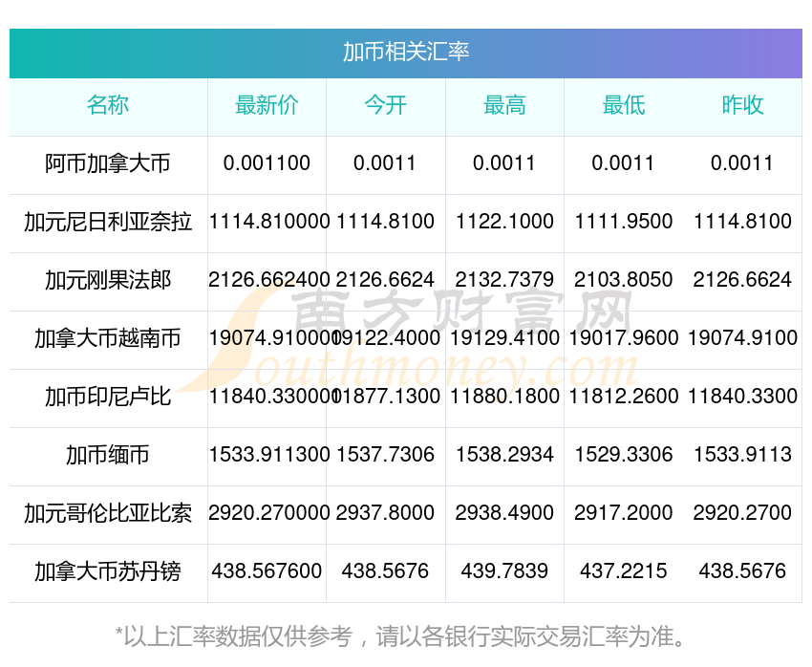Click previous close 2920.2700
Image resolution: width=812 pixels, height=667 pixels.
tap(742, 513)
